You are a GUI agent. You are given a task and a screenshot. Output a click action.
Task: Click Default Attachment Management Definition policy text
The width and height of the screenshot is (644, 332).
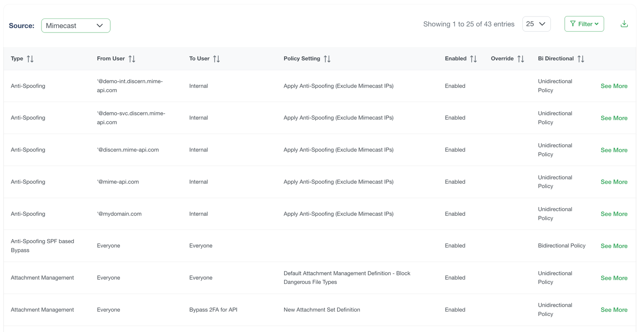pos(347,278)
